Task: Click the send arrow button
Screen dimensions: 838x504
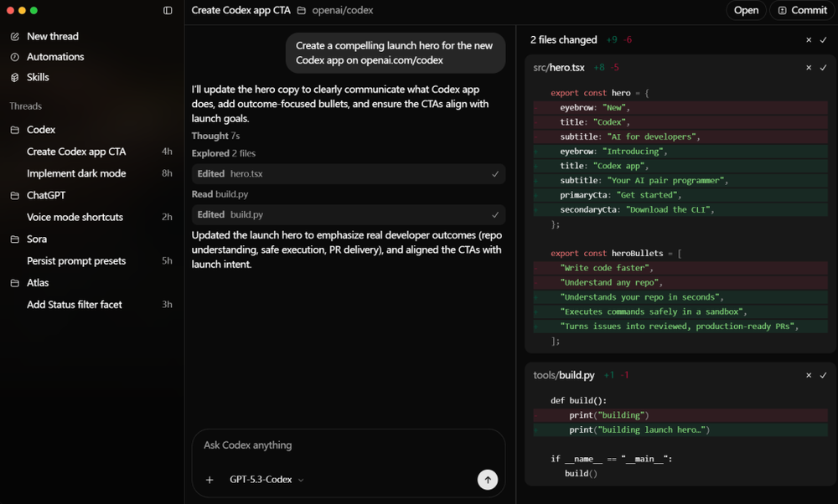Action: coord(488,480)
